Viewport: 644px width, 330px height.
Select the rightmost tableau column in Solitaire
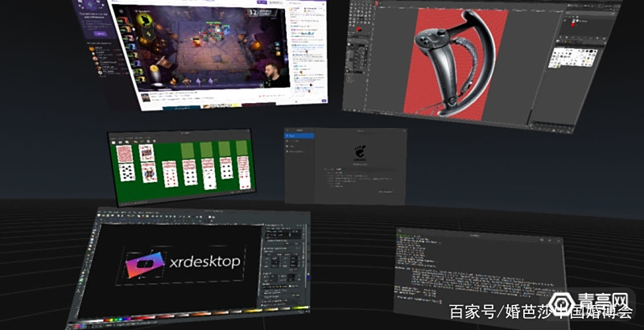[x=244, y=172]
